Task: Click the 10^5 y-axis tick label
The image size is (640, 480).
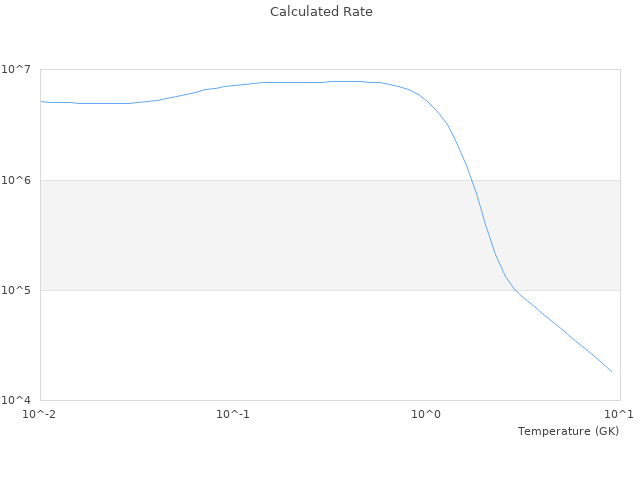Action: click(20, 290)
